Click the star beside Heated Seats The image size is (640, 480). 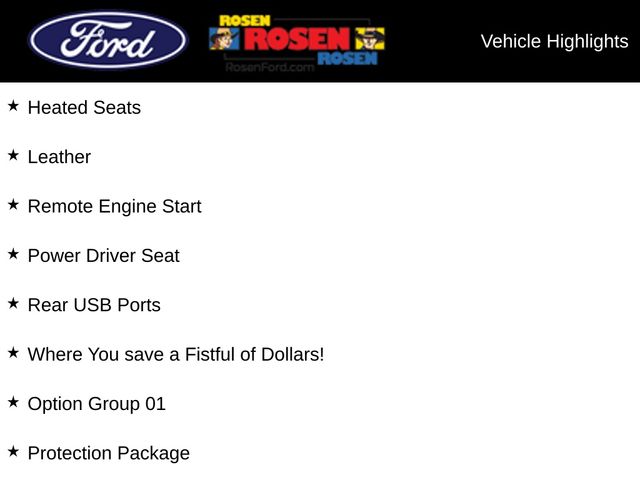[x=13, y=105]
